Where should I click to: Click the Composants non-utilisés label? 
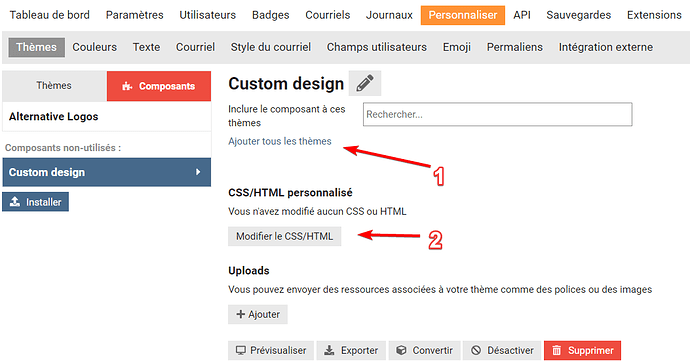[x=63, y=148]
